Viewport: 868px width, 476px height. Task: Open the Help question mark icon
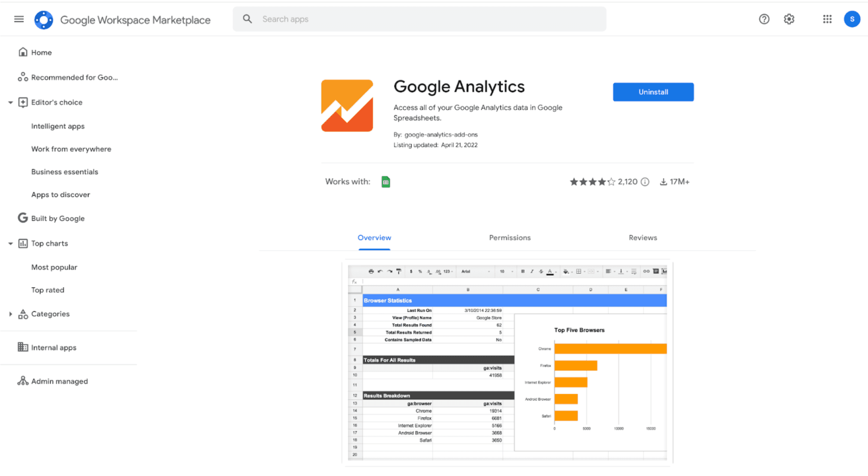coord(764,19)
